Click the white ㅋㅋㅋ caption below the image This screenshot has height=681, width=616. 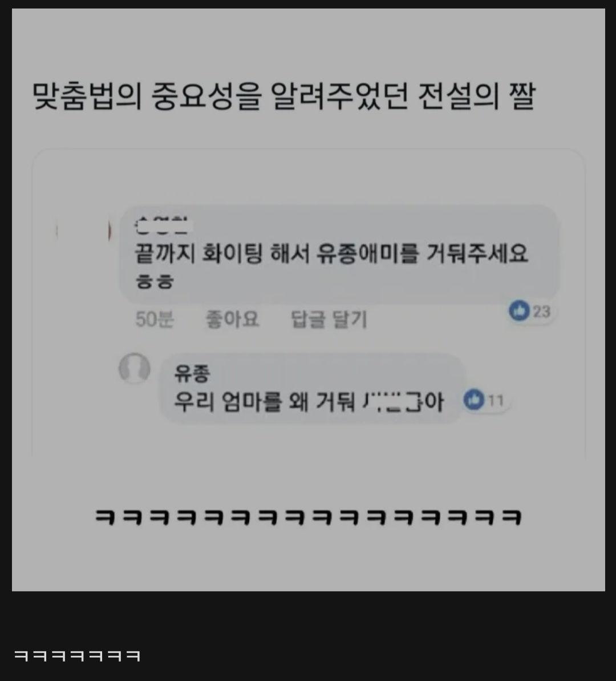click(77, 656)
